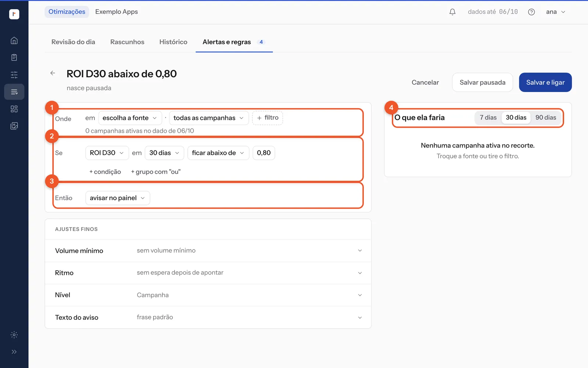The image size is (588, 368).
Task: Add a filter with '+ filtro'
Action: click(268, 118)
